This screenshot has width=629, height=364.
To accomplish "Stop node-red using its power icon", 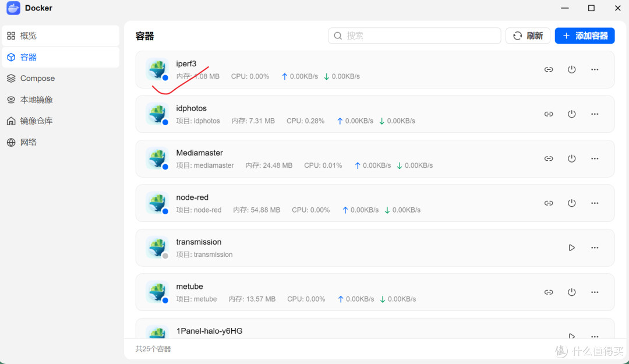I will tap(572, 203).
